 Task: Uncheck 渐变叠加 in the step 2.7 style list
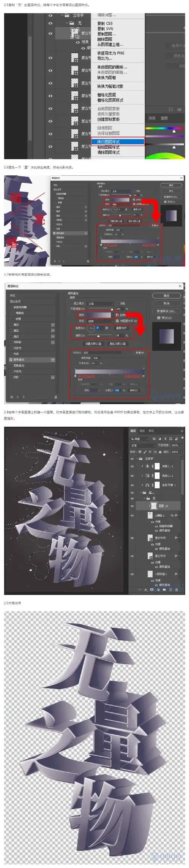click(x=11, y=360)
